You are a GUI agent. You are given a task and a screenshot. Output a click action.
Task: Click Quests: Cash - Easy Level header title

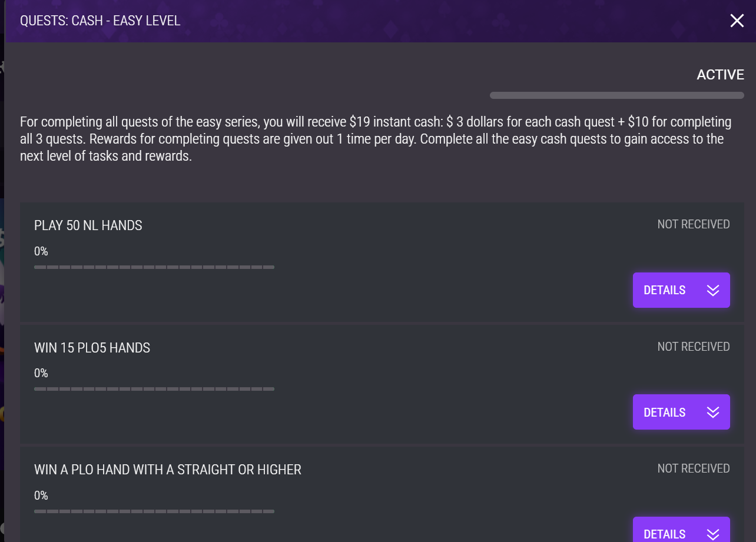coord(100,21)
